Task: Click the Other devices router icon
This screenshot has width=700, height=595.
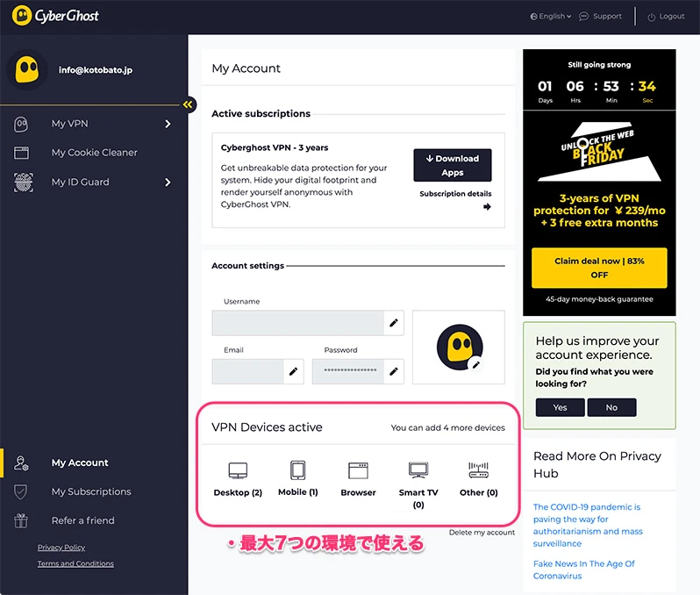Action: pos(478,470)
